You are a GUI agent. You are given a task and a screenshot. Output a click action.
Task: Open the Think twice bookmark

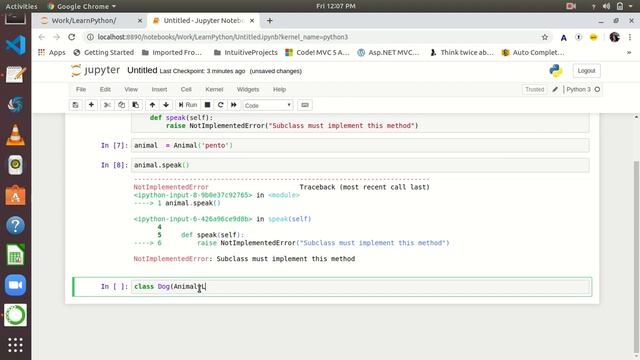click(462, 52)
